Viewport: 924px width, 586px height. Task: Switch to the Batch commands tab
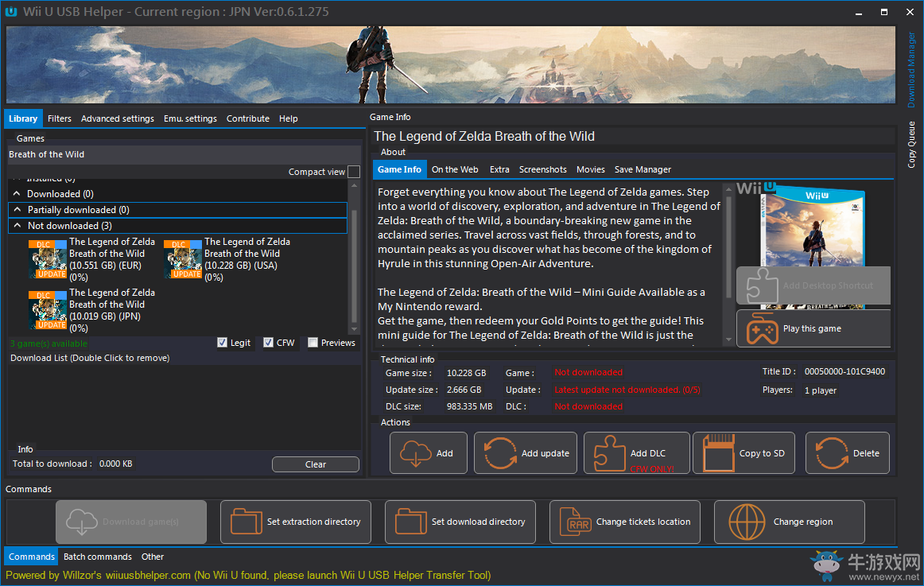pyautogui.click(x=97, y=557)
